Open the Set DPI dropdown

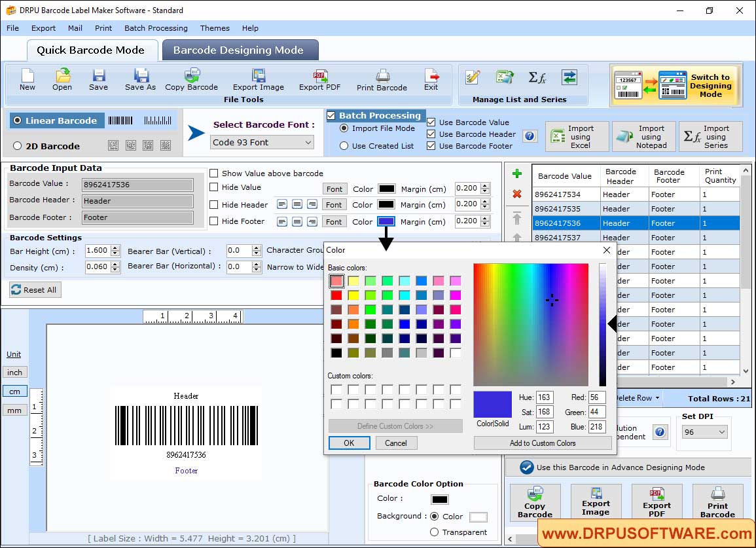pyautogui.click(x=704, y=432)
